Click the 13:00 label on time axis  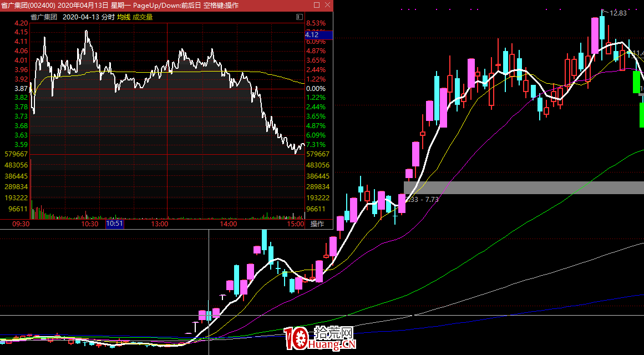[x=160, y=224]
